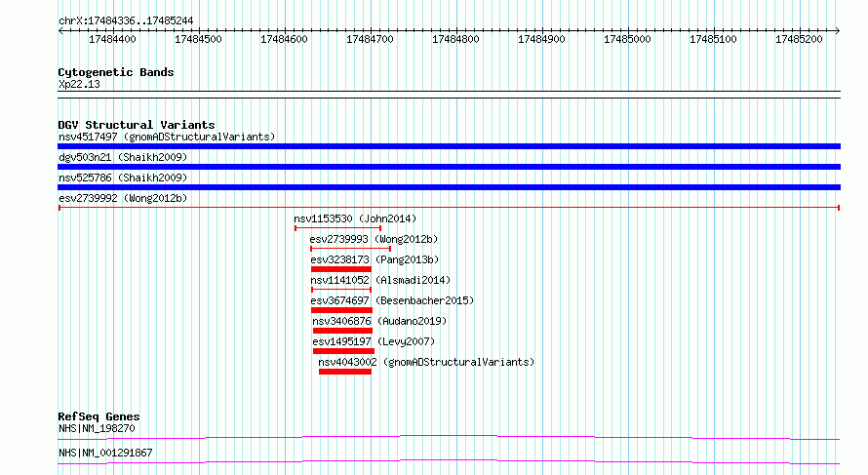Select the blue bar under dgv503n21
The width and height of the screenshot is (868, 475).
coord(449,167)
